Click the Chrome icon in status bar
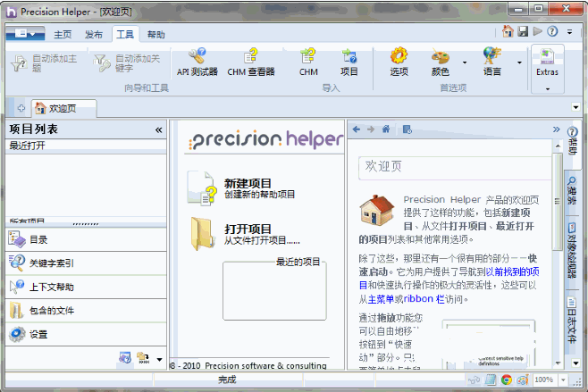This screenshot has height=392, width=588. click(x=507, y=380)
